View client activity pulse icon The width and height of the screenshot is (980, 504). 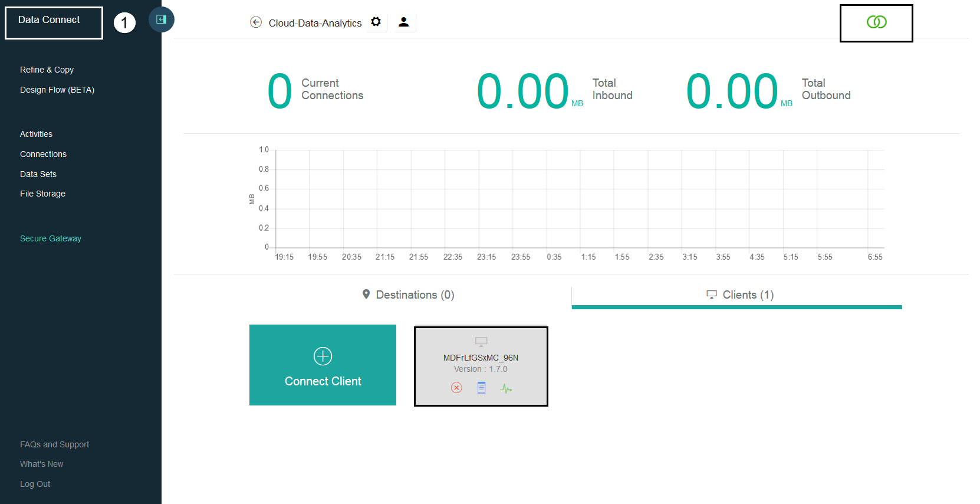point(506,388)
